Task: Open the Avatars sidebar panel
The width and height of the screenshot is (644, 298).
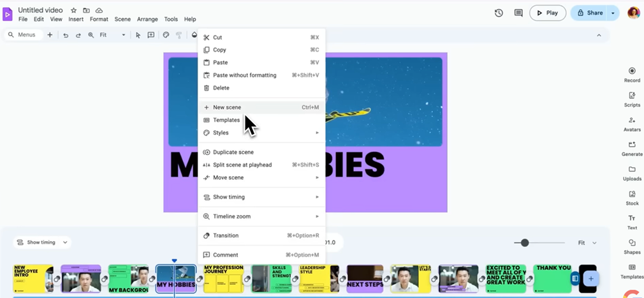Action: [632, 124]
